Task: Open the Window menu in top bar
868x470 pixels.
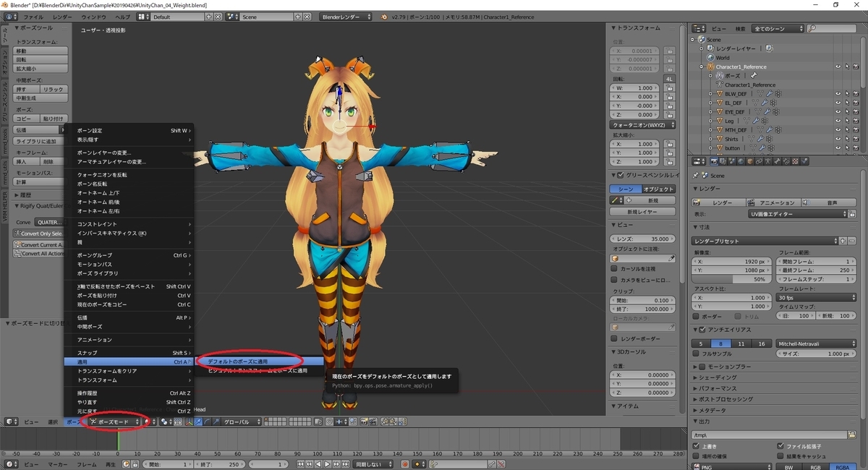Action: [x=93, y=16]
